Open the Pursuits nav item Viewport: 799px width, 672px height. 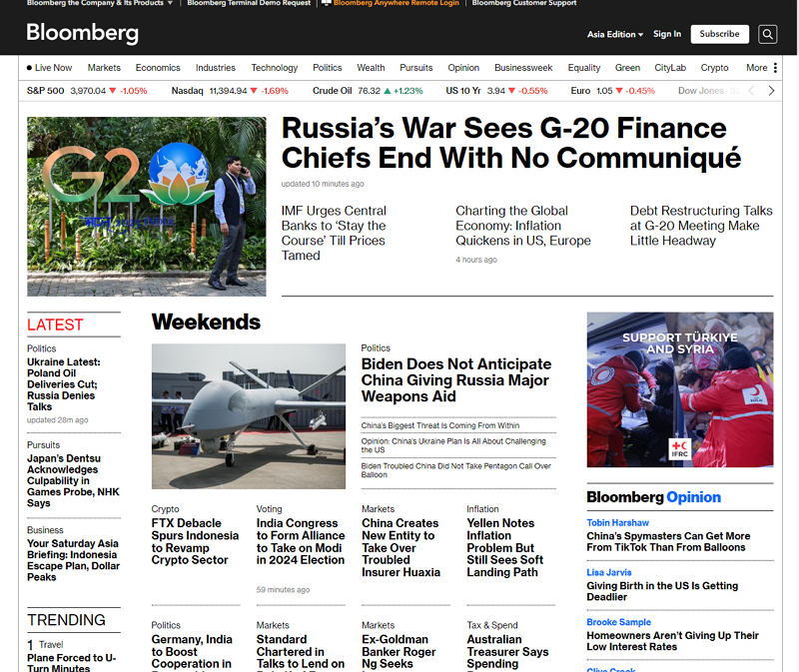click(x=416, y=68)
